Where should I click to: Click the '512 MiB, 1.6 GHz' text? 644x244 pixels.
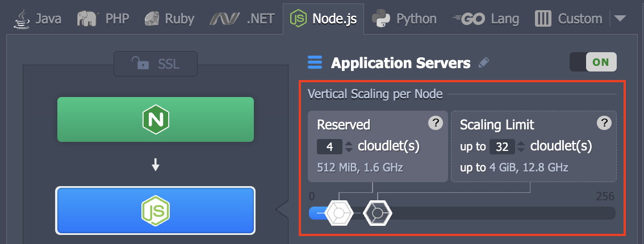(x=360, y=167)
